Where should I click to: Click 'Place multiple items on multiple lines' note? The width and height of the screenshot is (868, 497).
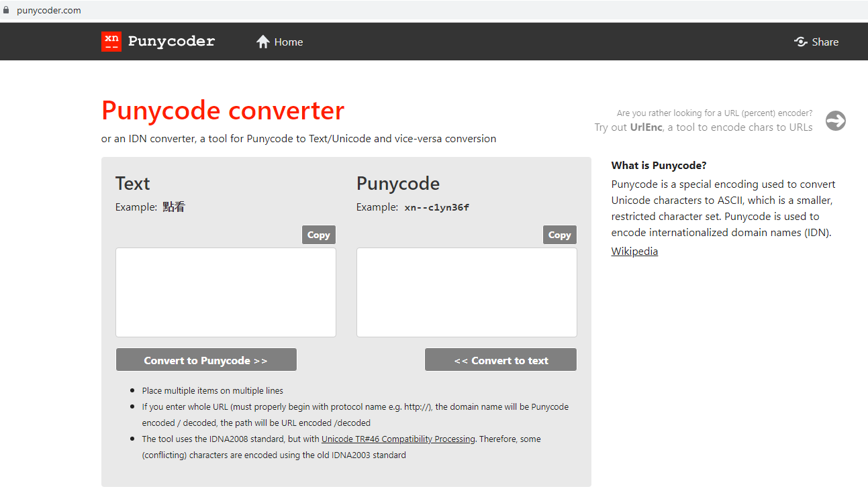click(x=213, y=391)
